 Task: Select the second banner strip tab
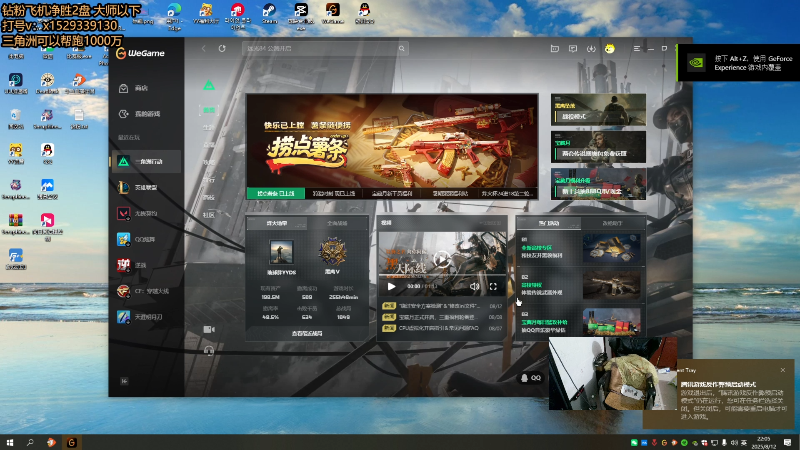click(334, 193)
